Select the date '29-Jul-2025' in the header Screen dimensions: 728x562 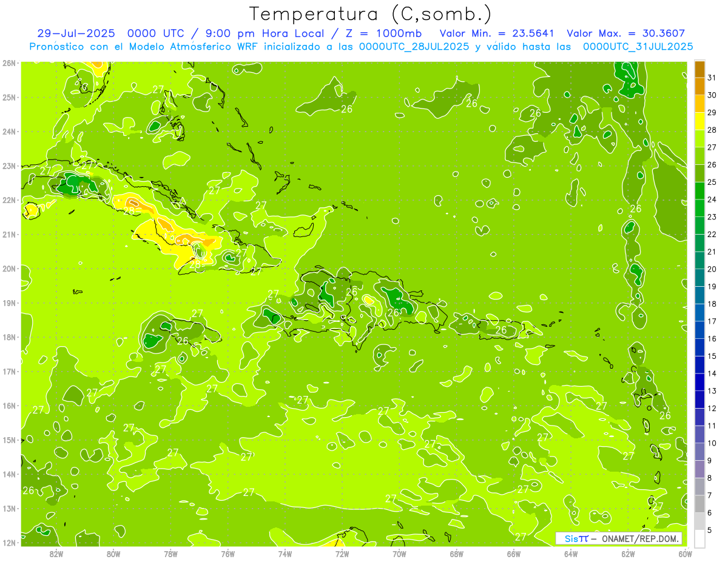pos(76,33)
